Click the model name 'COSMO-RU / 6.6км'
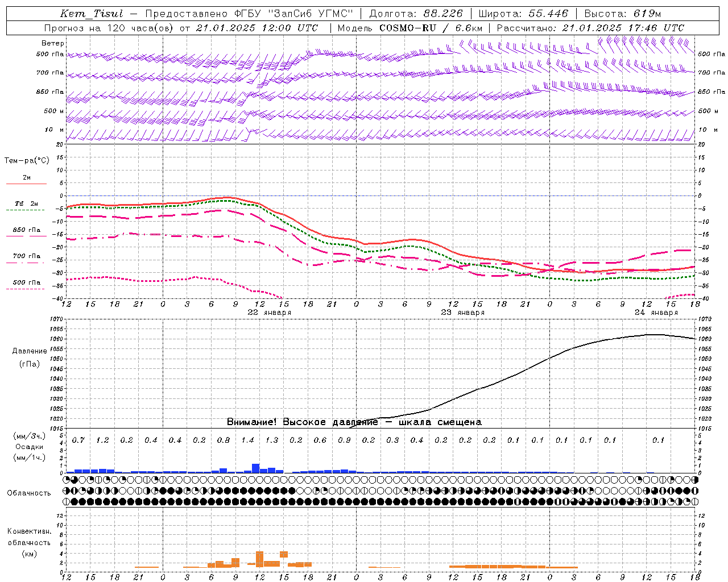728x582 pixels. [x=431, y=28]
